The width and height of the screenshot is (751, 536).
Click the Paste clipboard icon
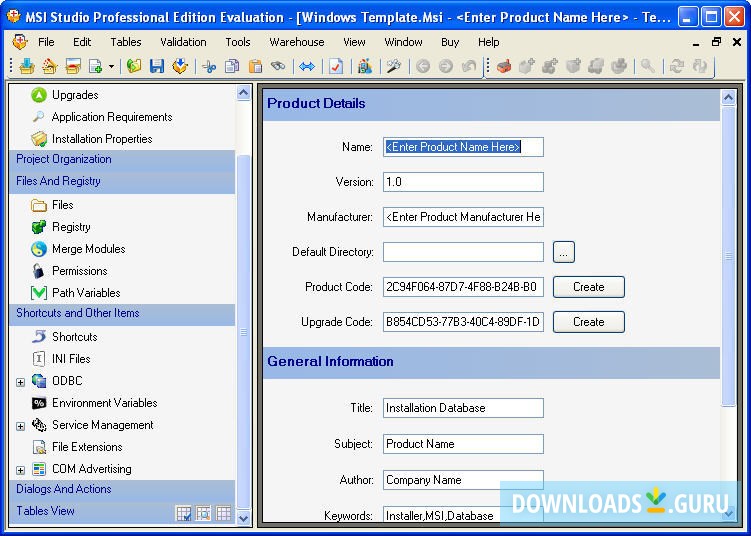(x=255, y=66)
